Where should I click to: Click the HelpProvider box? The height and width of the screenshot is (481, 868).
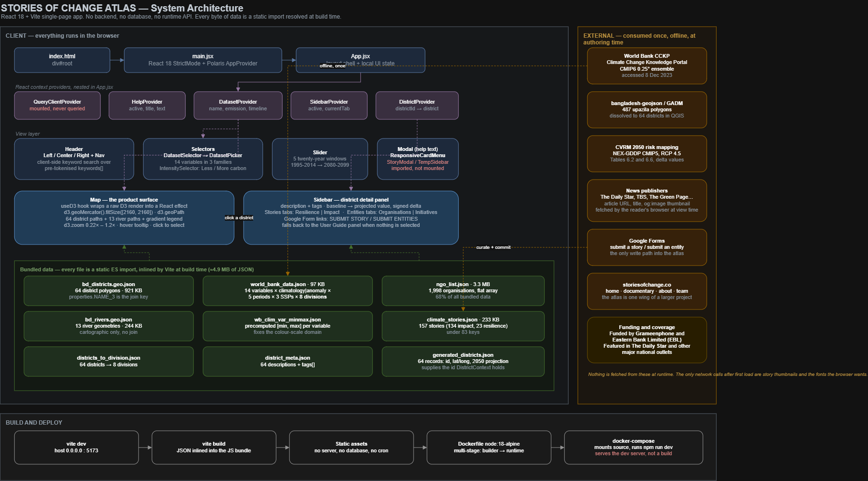pos(147,106)
